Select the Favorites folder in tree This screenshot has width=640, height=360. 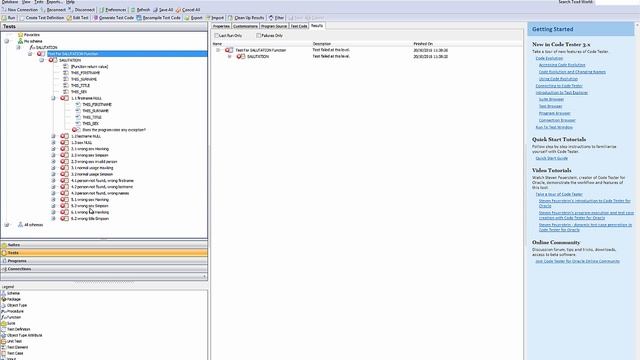(29, 35)
